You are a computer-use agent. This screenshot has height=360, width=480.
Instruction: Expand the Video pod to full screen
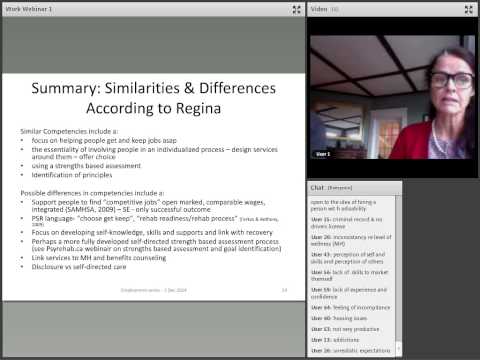[x=469, y=10]
